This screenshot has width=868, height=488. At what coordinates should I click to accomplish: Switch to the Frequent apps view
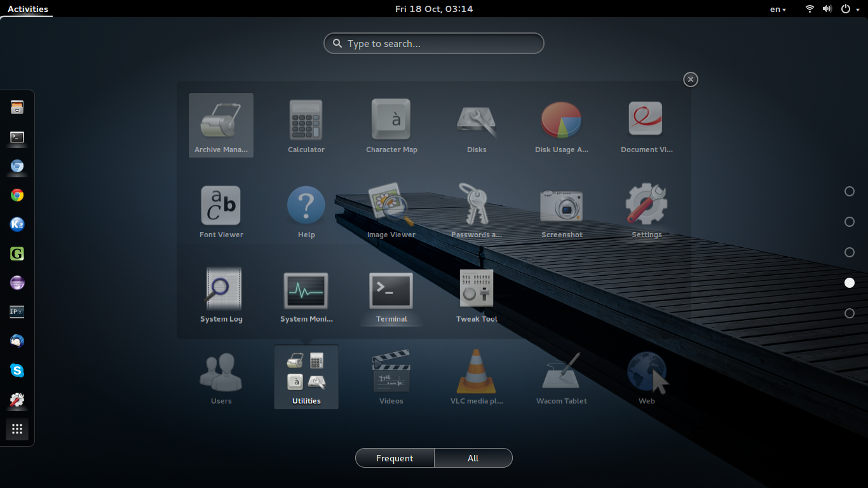[395, 458]
